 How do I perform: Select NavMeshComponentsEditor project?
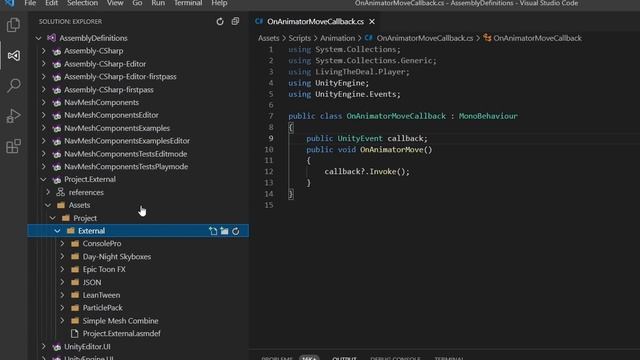tap(111, 115)
